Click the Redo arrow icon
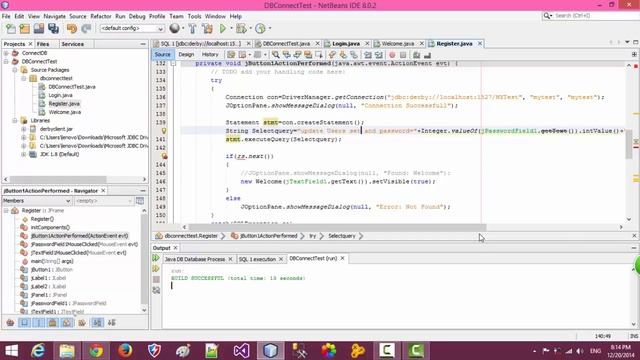This screenshot has width=640, height=360. click(x=86, y=29)
